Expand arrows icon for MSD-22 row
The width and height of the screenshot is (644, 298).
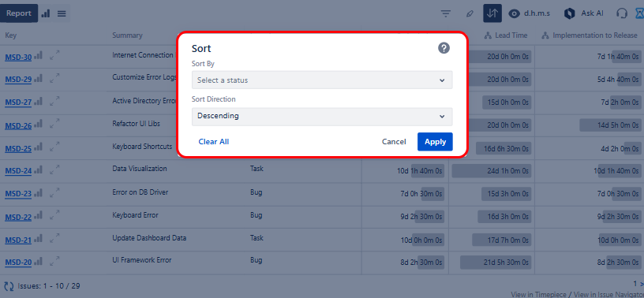[54, 215]
